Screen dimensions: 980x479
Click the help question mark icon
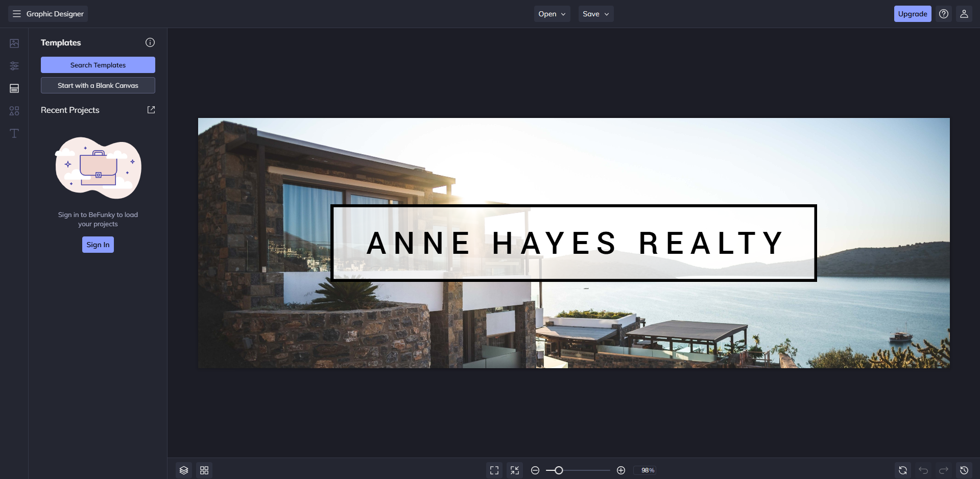pos(943,14)
